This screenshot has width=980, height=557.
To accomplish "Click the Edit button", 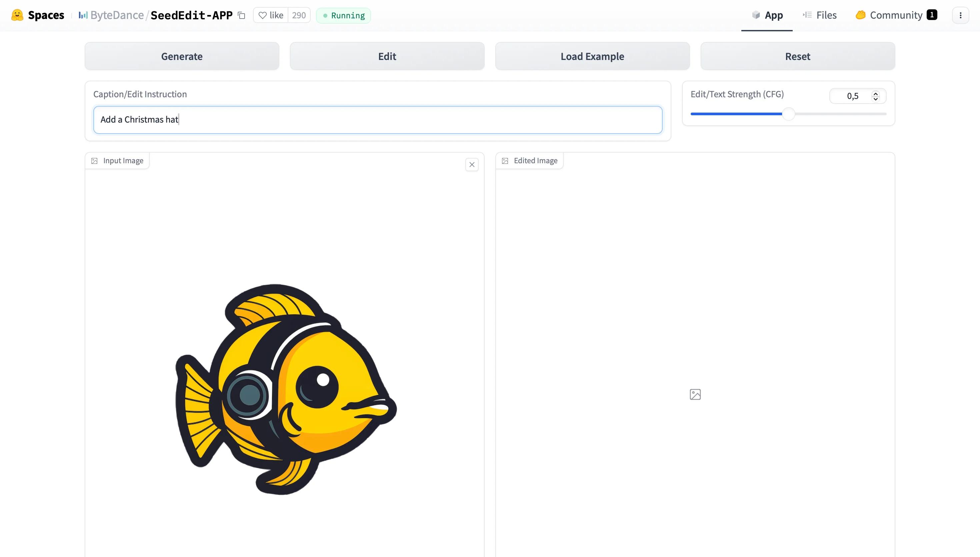I will (387, 56).
